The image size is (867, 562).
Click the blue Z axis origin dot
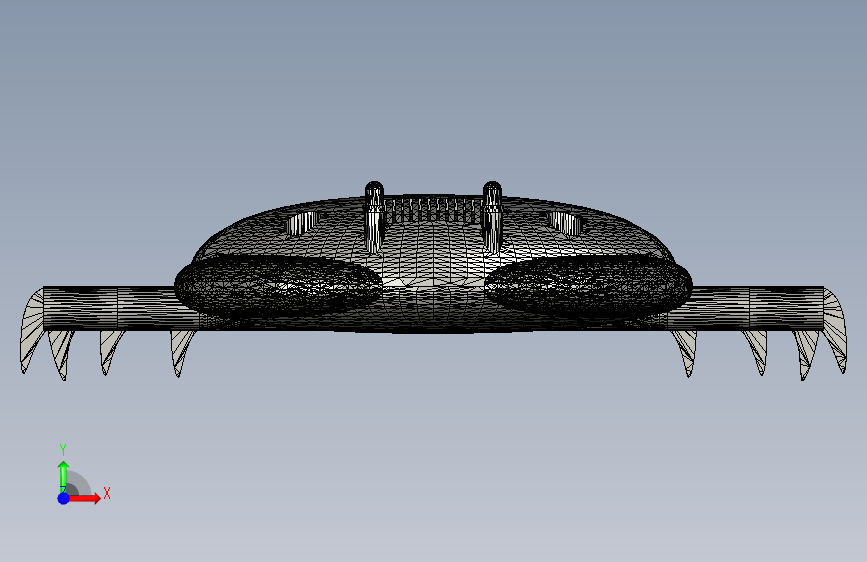64,498
